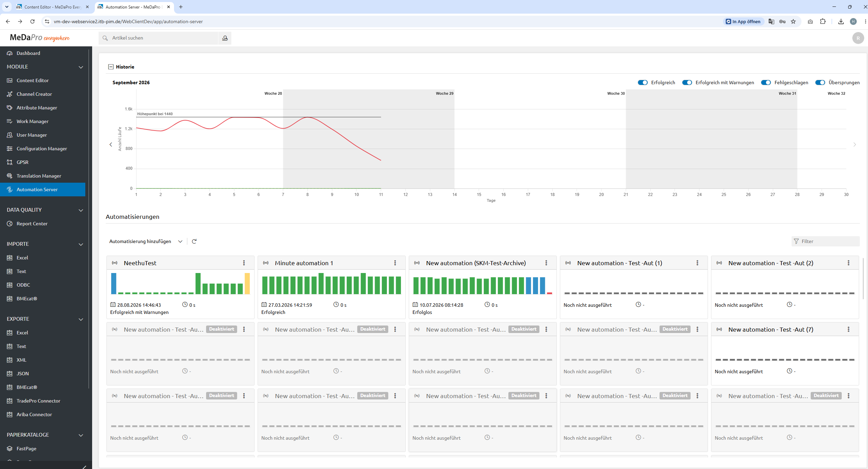
Task: Click the advanced search icon beside Artikel suchen
Action: 225,38
